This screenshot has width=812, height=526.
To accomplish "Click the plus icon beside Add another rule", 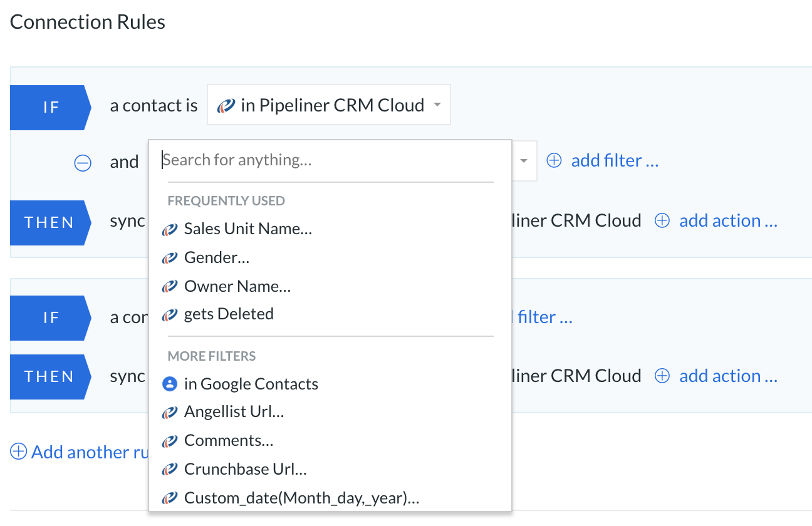I will tap(19, 451).
